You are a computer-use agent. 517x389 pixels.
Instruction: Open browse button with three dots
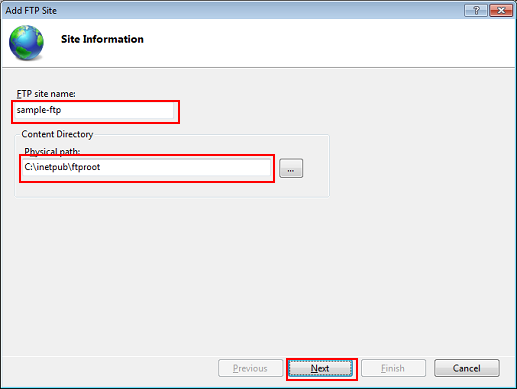tap(291, 168)
